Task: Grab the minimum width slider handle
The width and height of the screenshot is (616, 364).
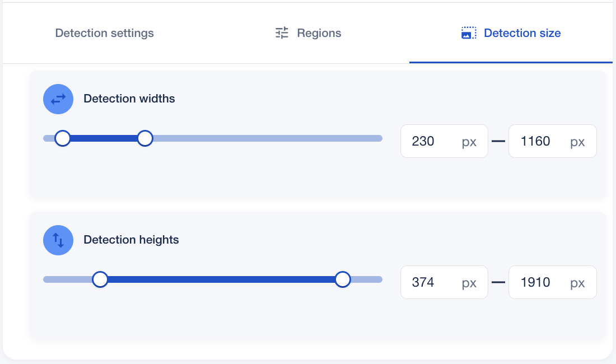Action: click(63, 138)
